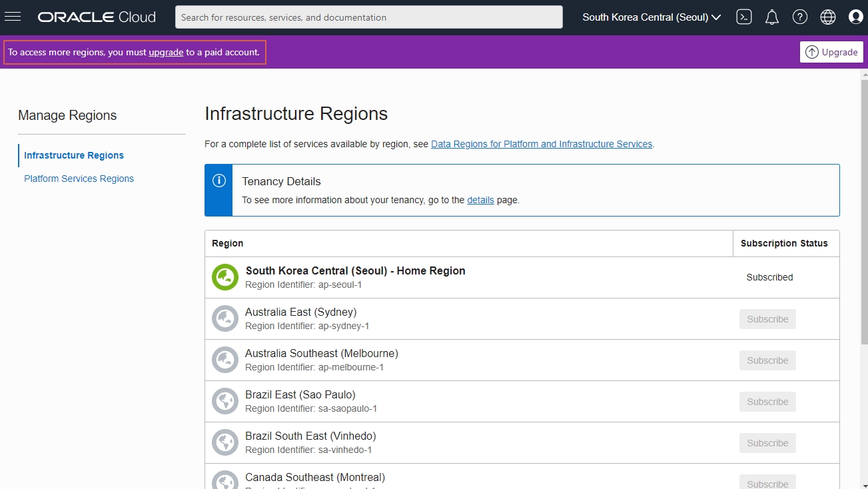Click the globe icon for Canada Southeast (Montreal)
Screen dimensions: 868x489
(x=225, y=480)
